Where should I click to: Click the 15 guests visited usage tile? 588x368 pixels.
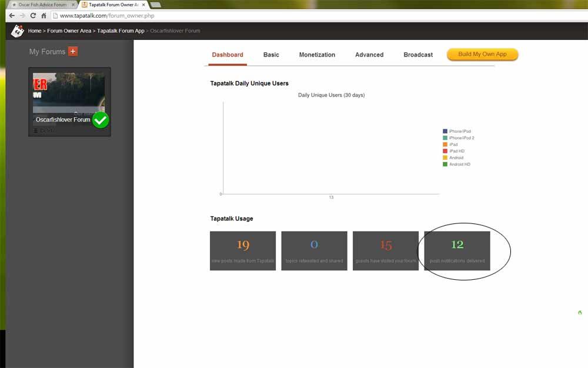point(386,250)
